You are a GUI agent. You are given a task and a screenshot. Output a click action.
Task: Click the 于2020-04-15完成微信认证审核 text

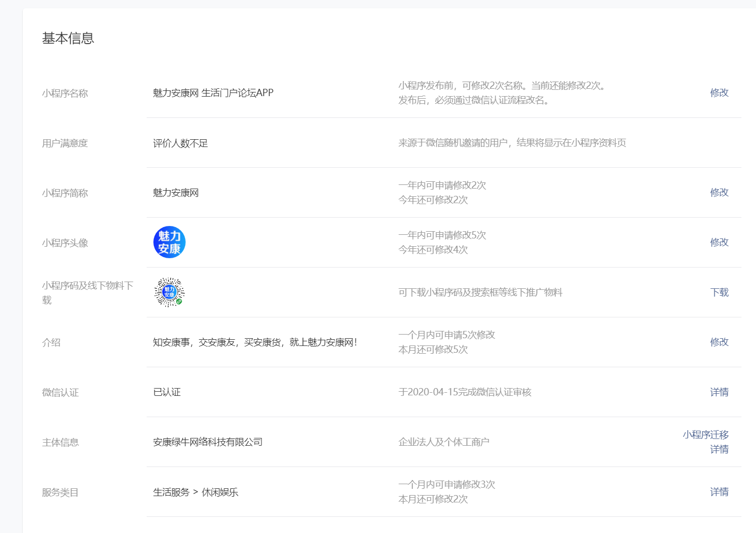coord(465,392)
